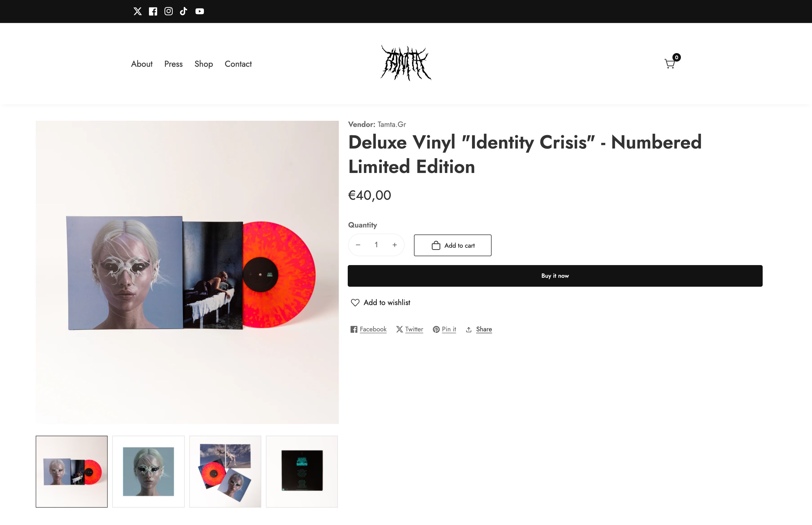Open the Press menu item
This screenshot has height=525, width=812.
(x=173, y=64)
